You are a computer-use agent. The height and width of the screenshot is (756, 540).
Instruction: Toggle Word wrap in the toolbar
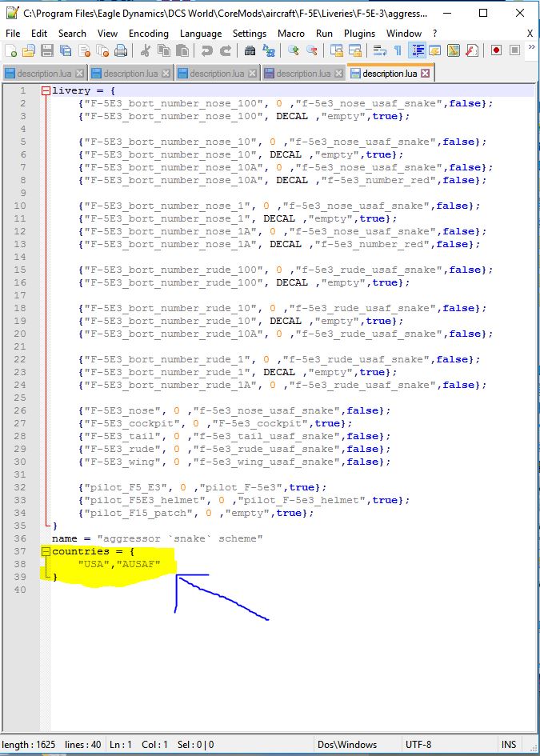tap(380, 50)
